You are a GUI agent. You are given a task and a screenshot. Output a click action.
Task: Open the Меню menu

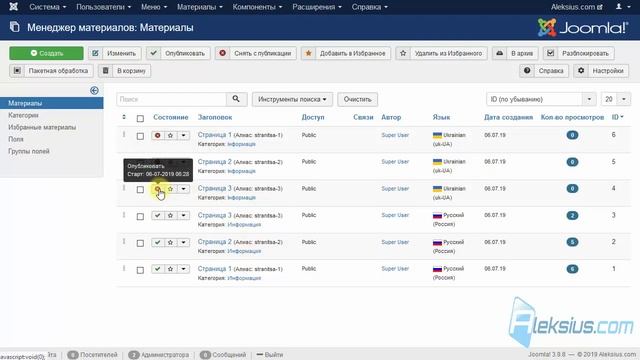point(154,7)
